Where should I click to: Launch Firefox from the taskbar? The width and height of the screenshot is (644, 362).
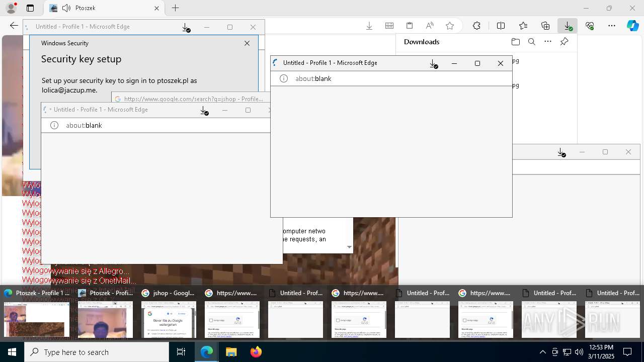[x=256, y=352]
